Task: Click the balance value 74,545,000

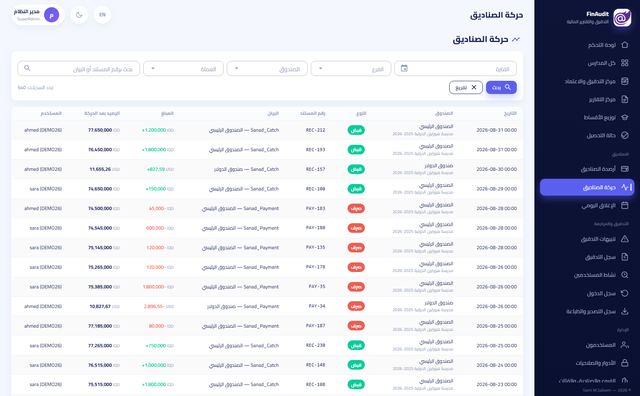Action: [x=100, y=228]
